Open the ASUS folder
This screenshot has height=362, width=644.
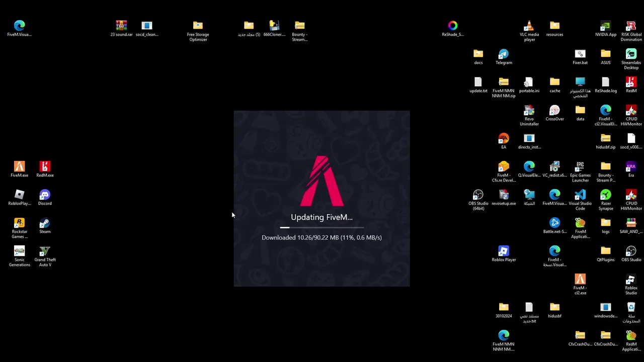[606, 57]
